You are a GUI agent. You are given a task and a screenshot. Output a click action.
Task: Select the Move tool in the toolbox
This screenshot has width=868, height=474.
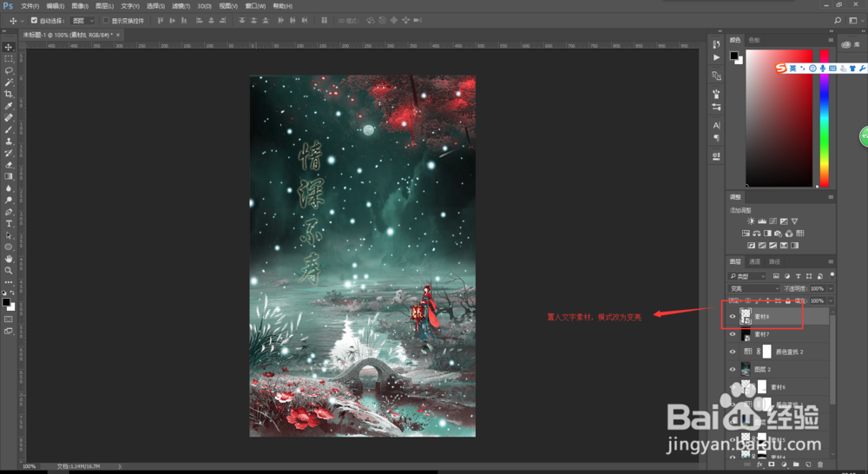click(x=9, y=47)
